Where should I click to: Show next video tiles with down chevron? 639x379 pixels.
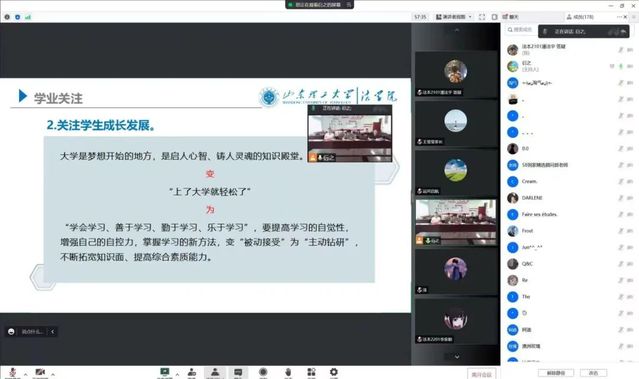(457, 357)
